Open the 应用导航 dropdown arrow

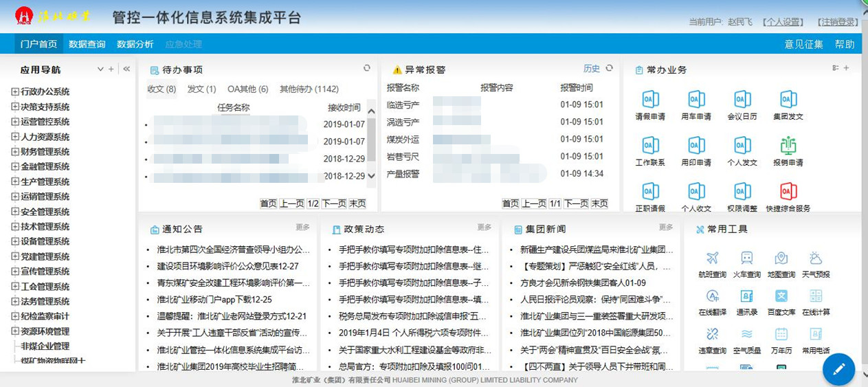[100, 69]
